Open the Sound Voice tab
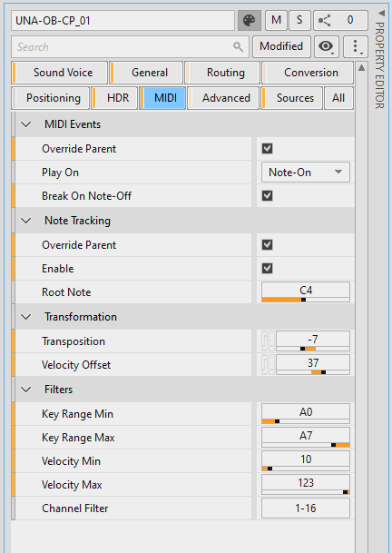The image size is (392, 553). (x=59, y=73)
